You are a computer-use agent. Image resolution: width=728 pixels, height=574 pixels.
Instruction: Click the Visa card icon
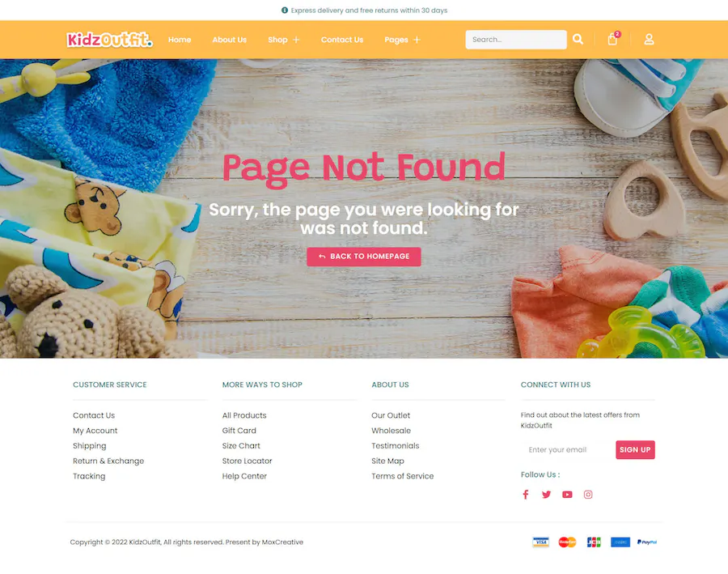click(541, 542)
